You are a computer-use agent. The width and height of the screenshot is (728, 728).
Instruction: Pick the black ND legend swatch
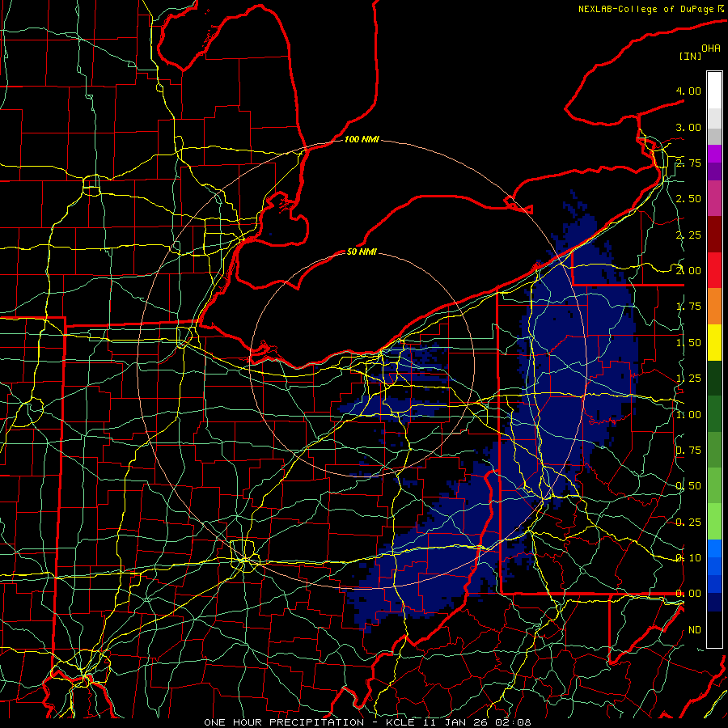point(714,629)
